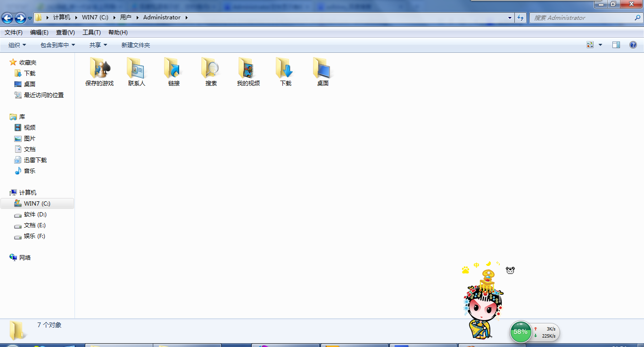
Task: Click the opera character desktop mascot
Action: tap(483, 306)
